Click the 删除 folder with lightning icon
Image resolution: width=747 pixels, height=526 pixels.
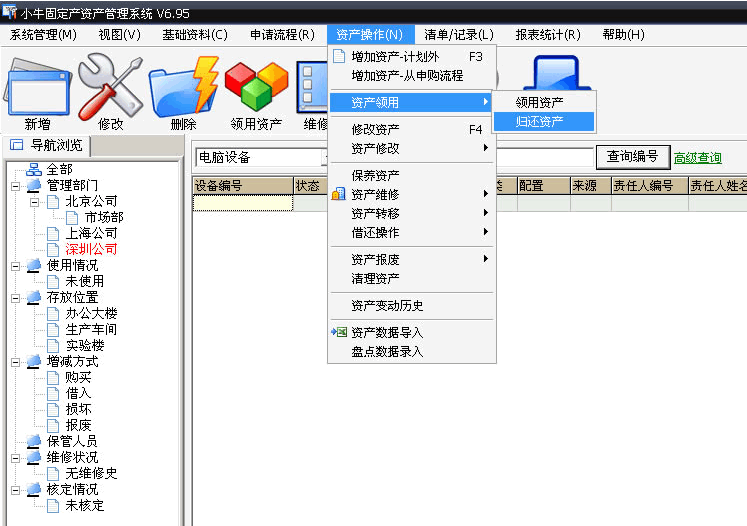pyautogui.click(x=184, y=86)
